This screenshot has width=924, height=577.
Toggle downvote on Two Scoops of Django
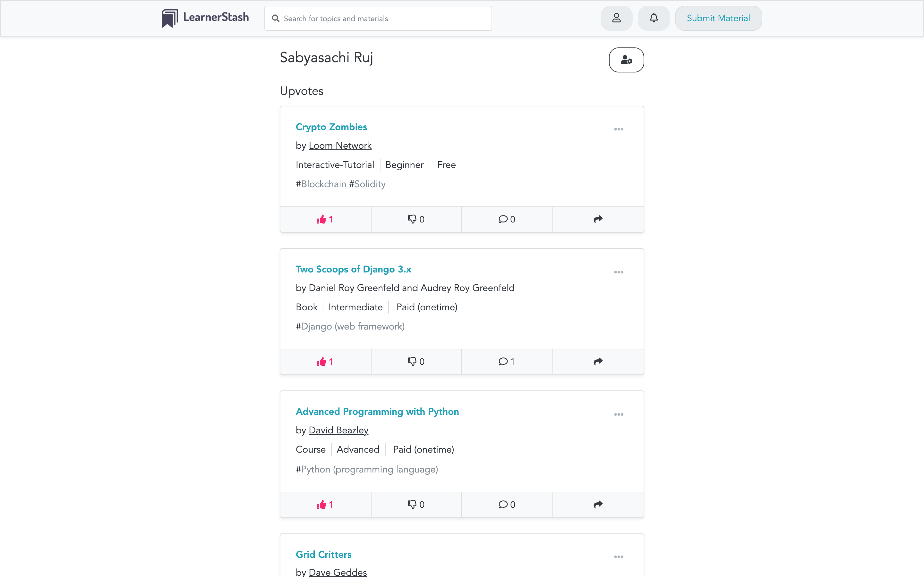(x=416, y=362)
